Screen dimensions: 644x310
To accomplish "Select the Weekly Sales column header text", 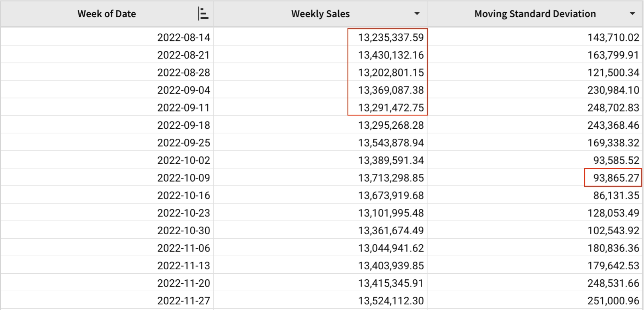I will click(x=320, y=14).
